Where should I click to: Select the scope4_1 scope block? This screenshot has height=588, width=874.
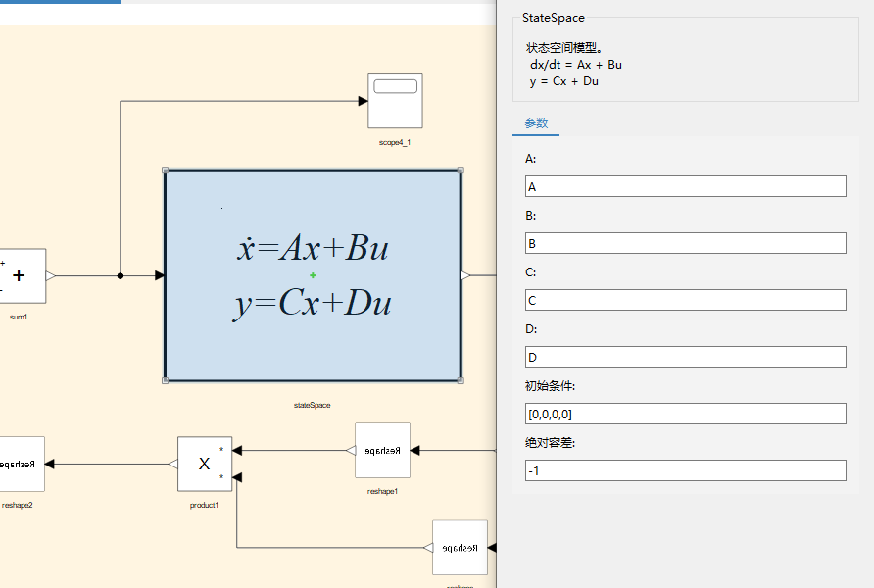point(395,101)
